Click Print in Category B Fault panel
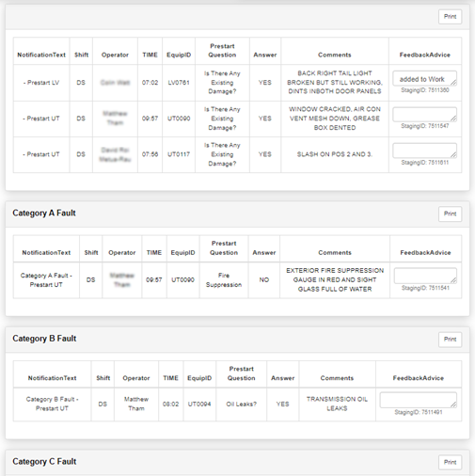475x476 pixels. [450, 340]
